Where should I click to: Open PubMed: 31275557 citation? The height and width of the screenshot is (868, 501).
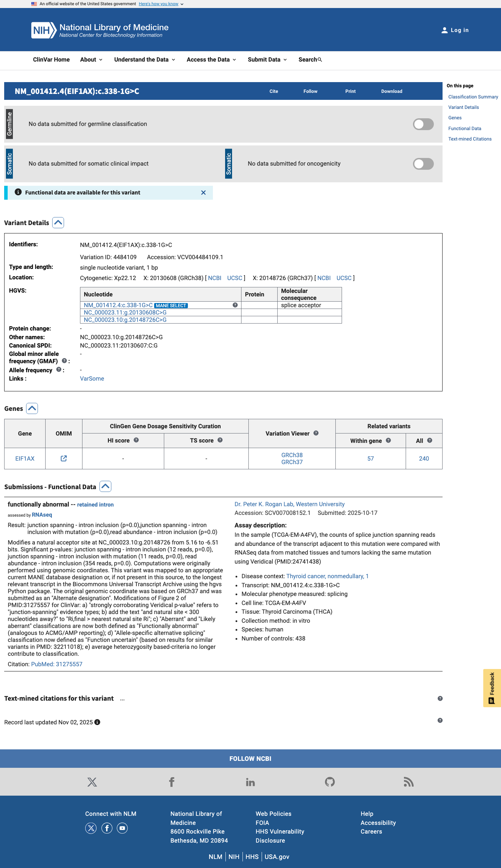click(57, 664)
